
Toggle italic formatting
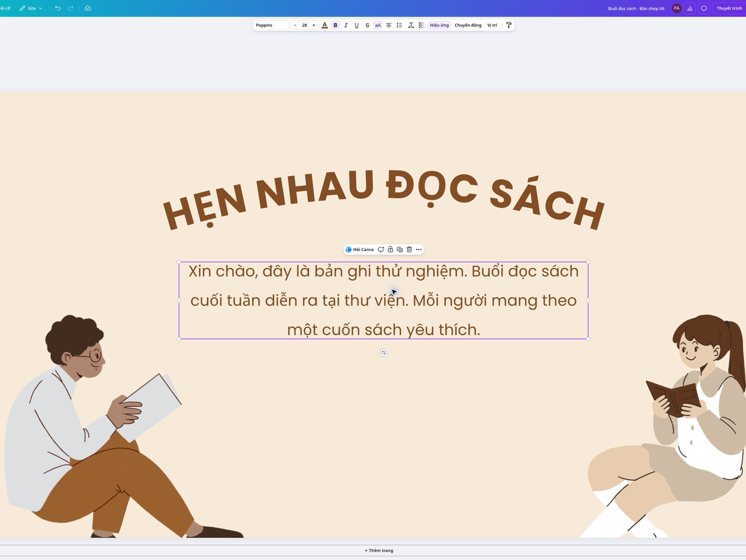pyautogui.click(x=346, y=25)
